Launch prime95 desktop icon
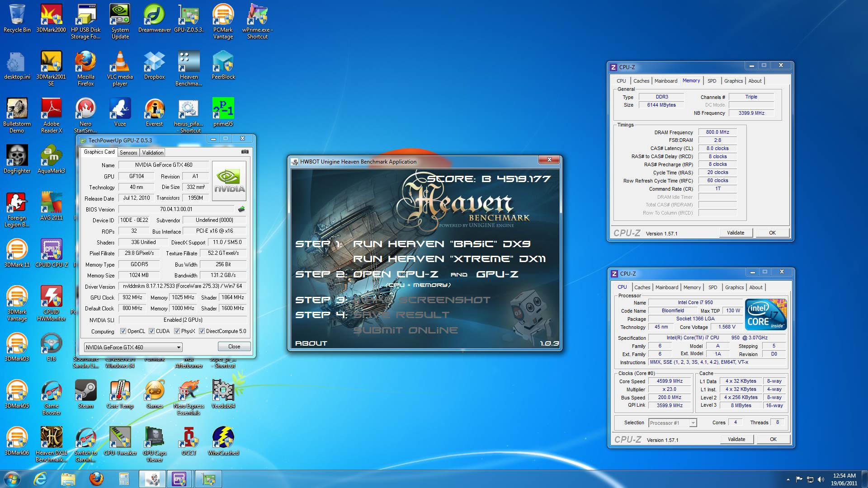The width and height of the screenshot is (868, 488). [223, 113]
